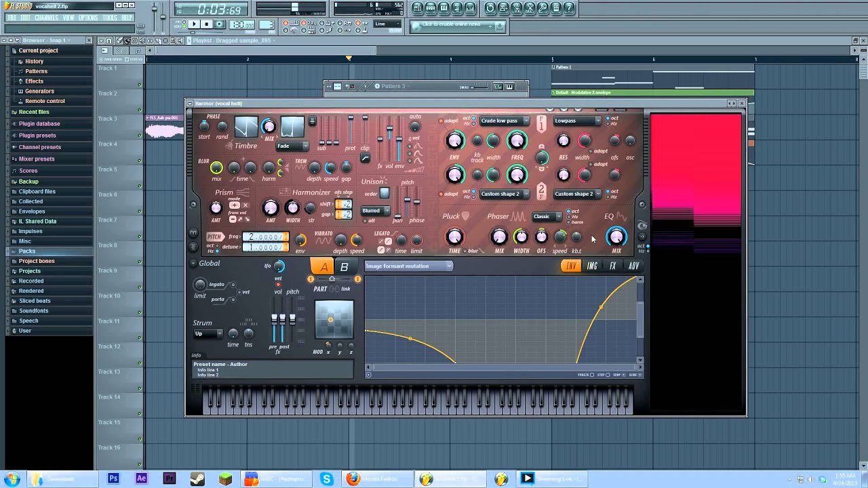Viewport: 868px width, 488px height.
Task: Click the Phaser MIX knob
Action: coord(499,237)
